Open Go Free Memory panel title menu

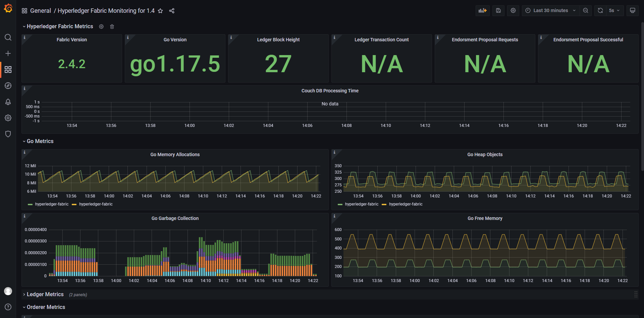pyautogui.click(x=485, y=218)
